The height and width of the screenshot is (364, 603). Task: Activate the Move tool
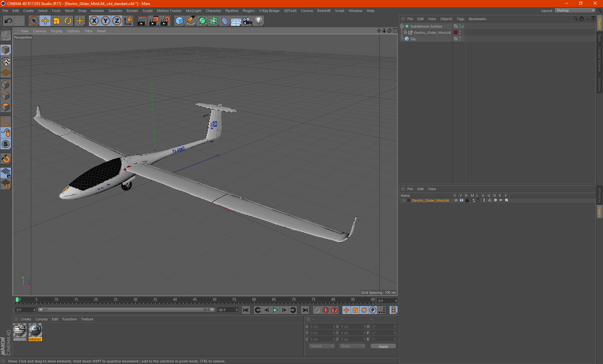[45, 21]
